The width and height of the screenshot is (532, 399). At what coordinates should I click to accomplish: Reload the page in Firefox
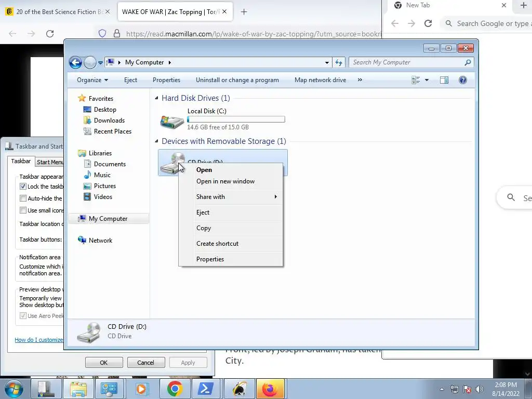(50, 34)
